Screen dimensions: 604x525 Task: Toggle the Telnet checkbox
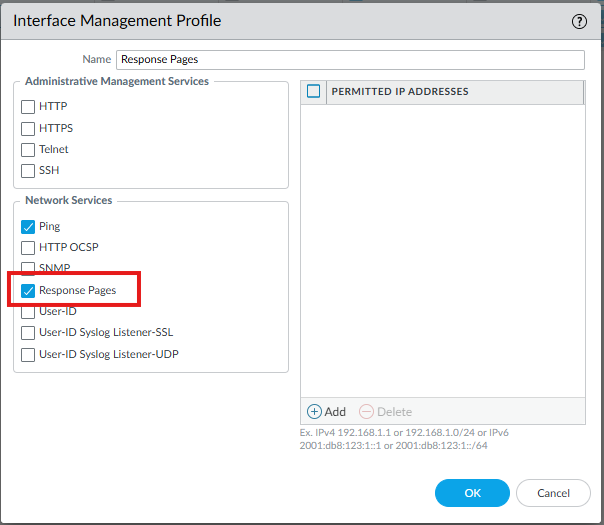click(x=28, y=149)
